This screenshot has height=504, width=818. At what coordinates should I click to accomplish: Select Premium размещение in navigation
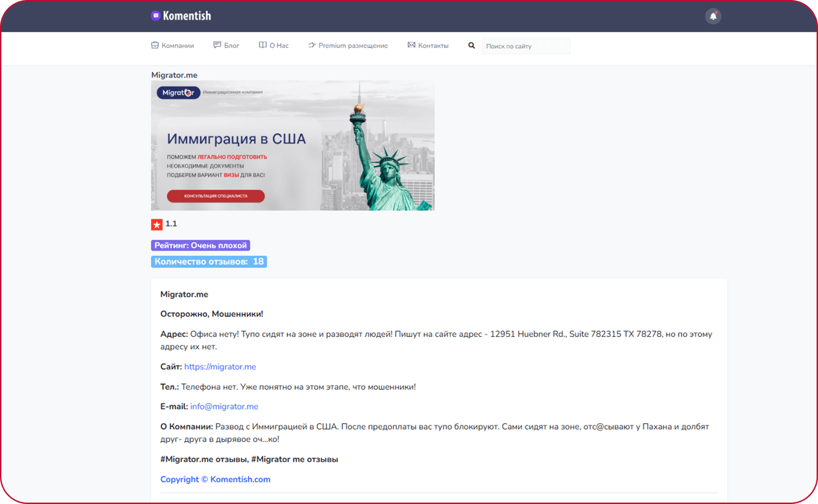tap(348, 45)
